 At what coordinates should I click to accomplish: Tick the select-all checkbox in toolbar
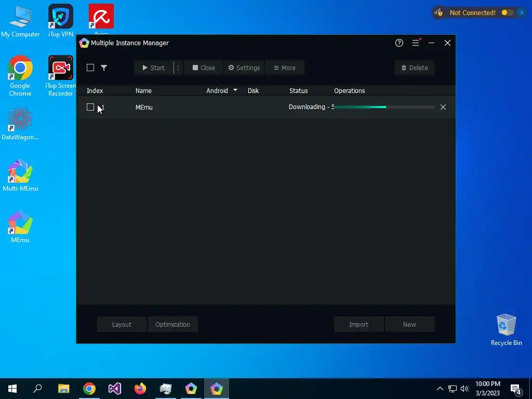click(90, 68)
